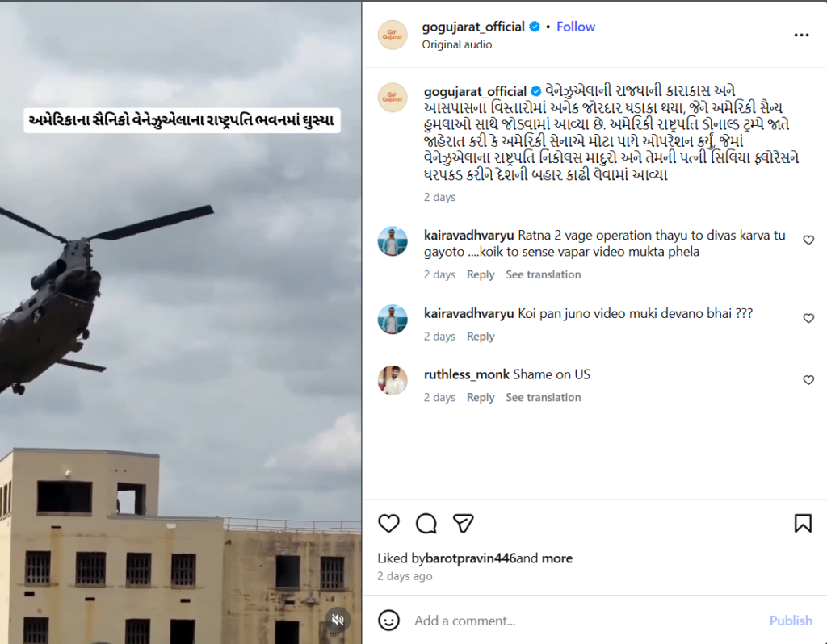This screenshot has width=827, height=644.
Task: Share the post via paper plane icon
Action: 463,523
